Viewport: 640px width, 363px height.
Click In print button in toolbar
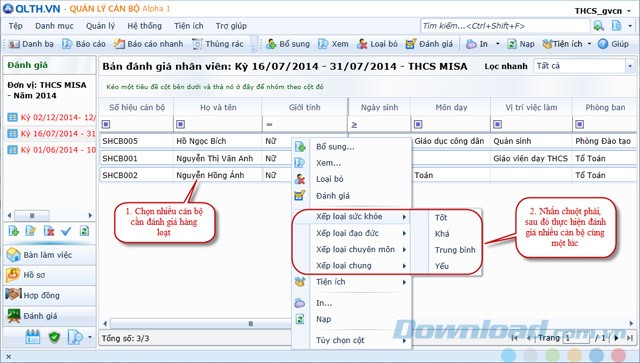477,44
